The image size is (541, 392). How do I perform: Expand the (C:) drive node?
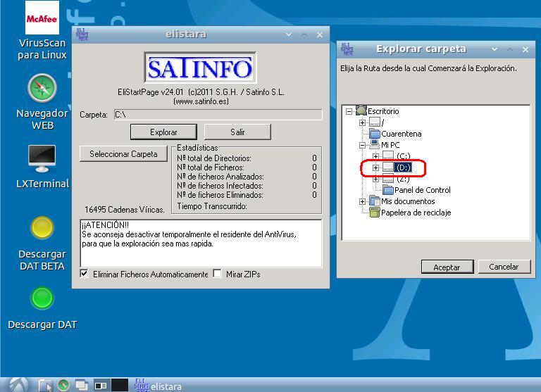click(x=375, y=156)
